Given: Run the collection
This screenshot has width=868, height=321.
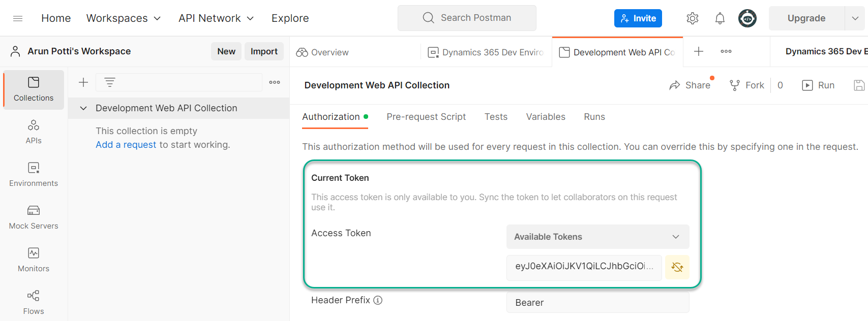Looking at the screenshot, I should point(818,85).
